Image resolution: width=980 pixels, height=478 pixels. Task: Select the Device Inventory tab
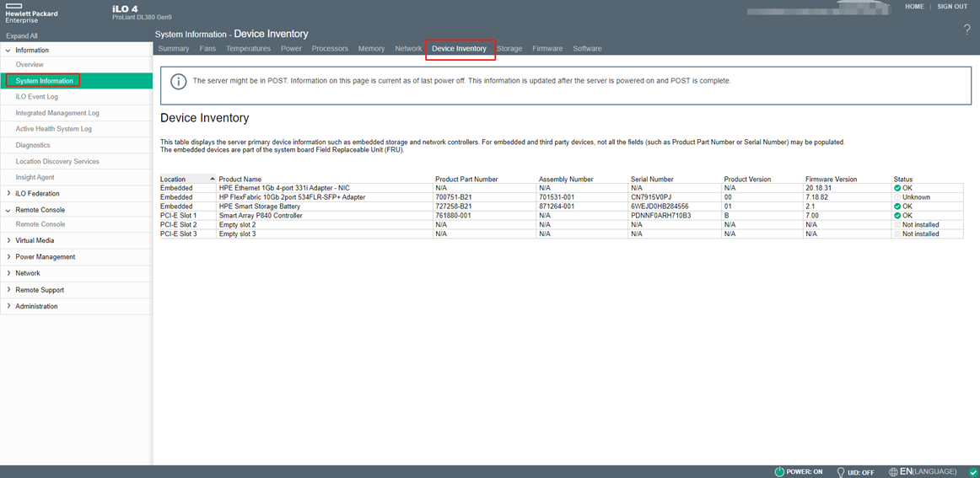[x=460, y=49]
